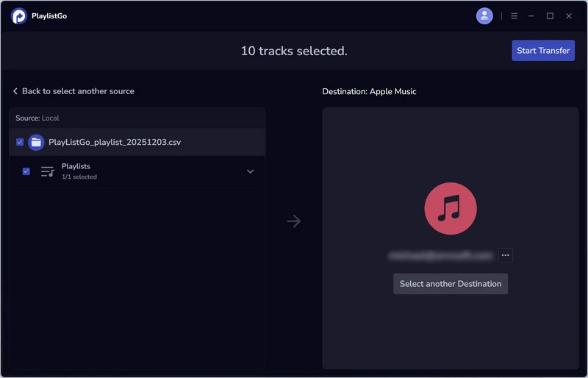
Task: Uncheck the PlayListGo_playlist_20251203.csv checkbox
Action: 20,142
